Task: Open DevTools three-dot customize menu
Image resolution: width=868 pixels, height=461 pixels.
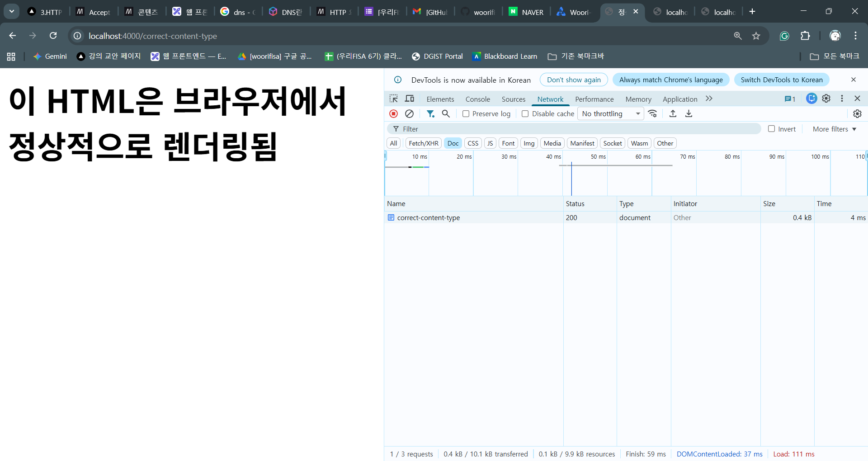Action: coord(842,99)
